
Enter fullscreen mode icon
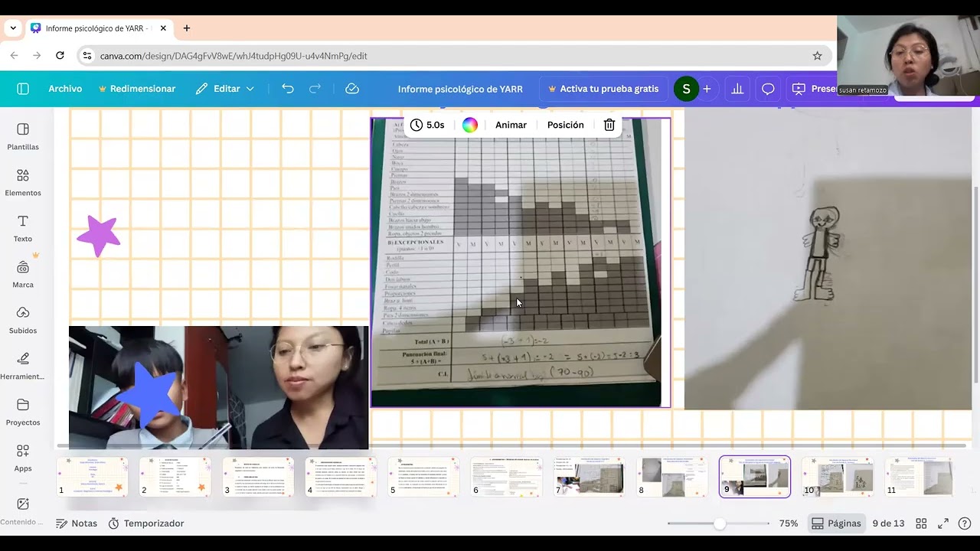pyautogui.click(x=943, y=523)
